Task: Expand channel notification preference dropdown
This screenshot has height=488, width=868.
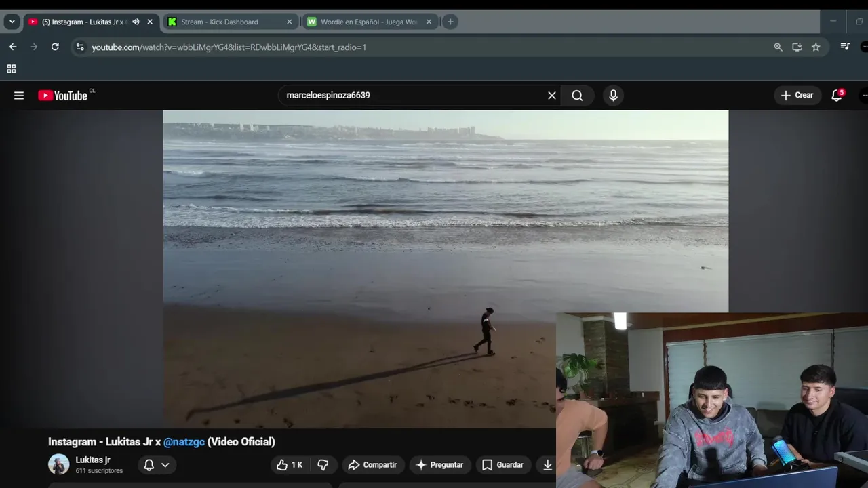Action: coord(165,465)
